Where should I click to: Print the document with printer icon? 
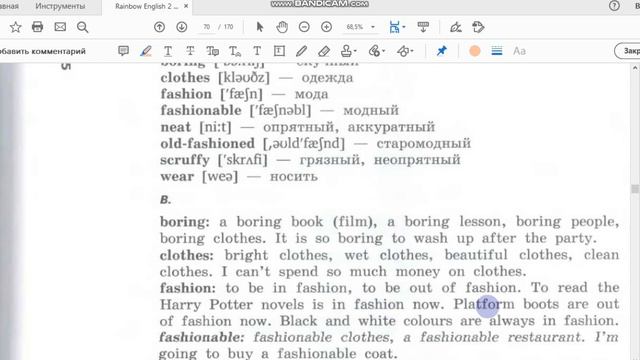pyautogui.click(x=38, y=27)
